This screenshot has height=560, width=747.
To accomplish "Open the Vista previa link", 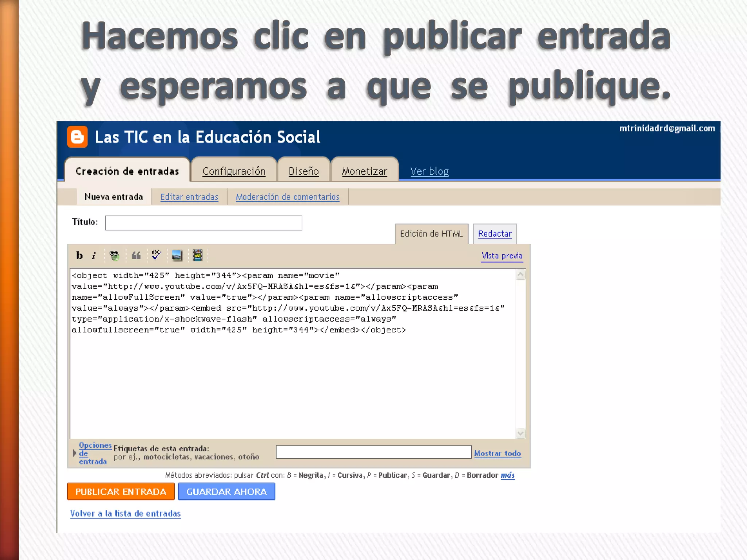I will 502,256.
